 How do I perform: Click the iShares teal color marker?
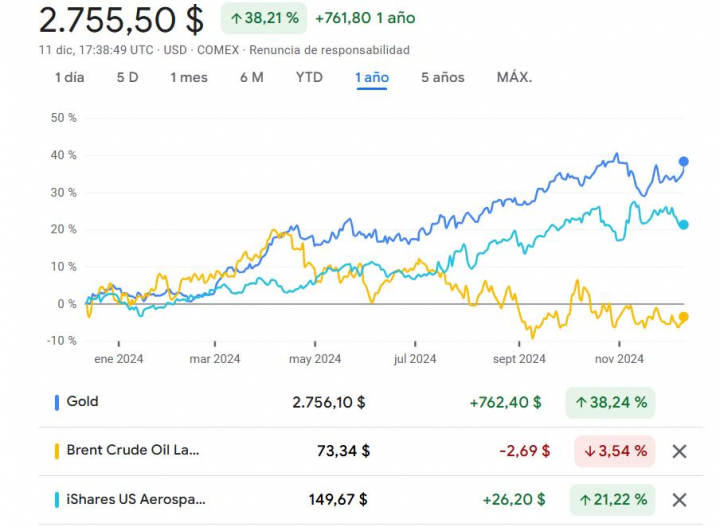pyautogui.click(x=56, y=500)
